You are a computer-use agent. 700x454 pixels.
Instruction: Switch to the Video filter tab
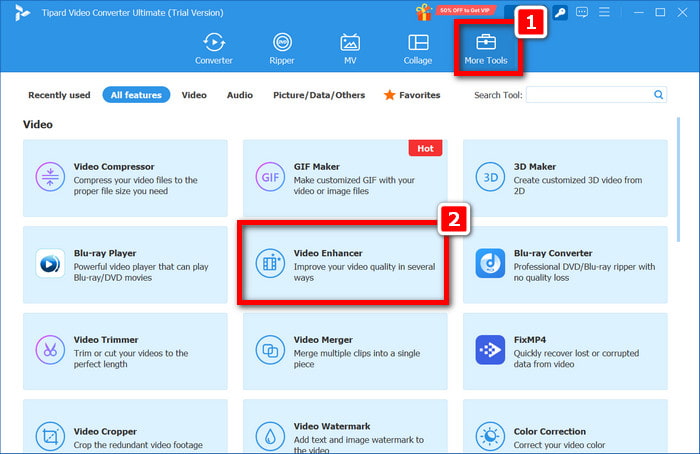(x=194, y=95)
